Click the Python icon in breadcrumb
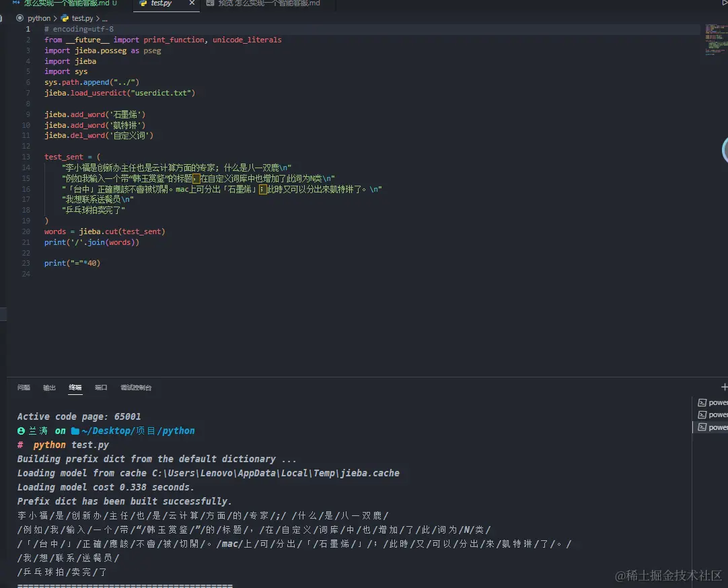728x588 pixels. (65, 18)
